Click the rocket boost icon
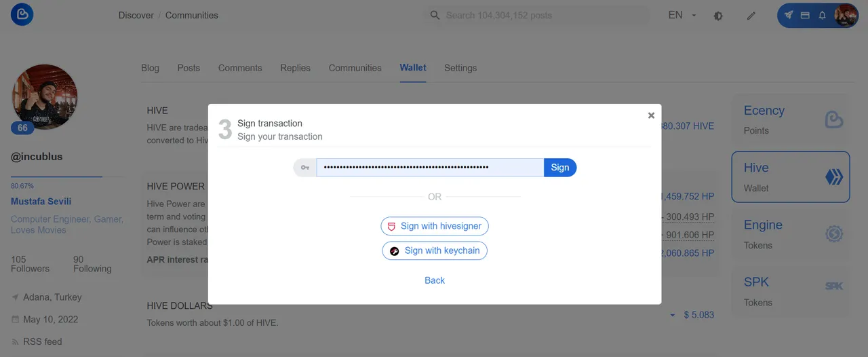 [x=788, y=15]
